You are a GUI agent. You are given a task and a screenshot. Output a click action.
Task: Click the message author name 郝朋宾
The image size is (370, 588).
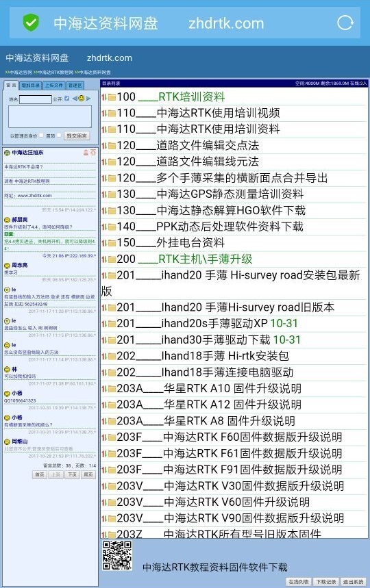(x=19, y=219)
